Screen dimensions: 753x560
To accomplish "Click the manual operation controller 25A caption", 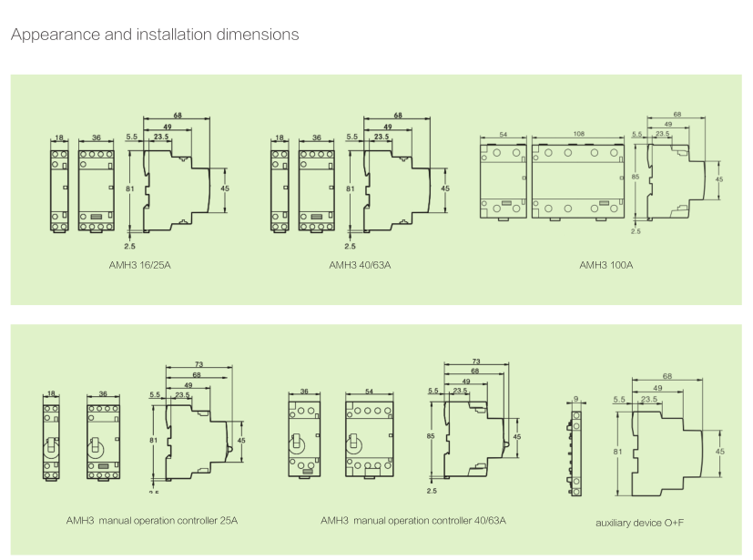I will click(x=151, y=520).
